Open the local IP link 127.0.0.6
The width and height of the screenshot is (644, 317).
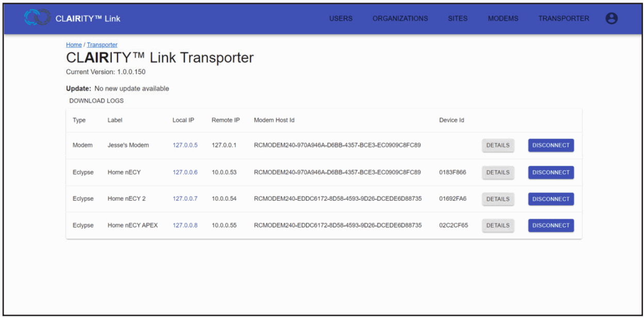pyautogui.click(x=185, y=172)
